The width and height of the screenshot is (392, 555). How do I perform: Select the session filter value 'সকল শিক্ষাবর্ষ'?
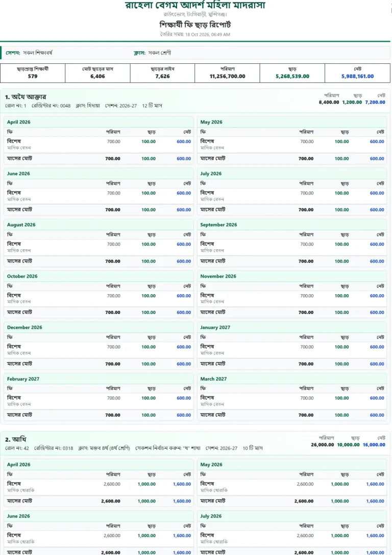point(37,53)
